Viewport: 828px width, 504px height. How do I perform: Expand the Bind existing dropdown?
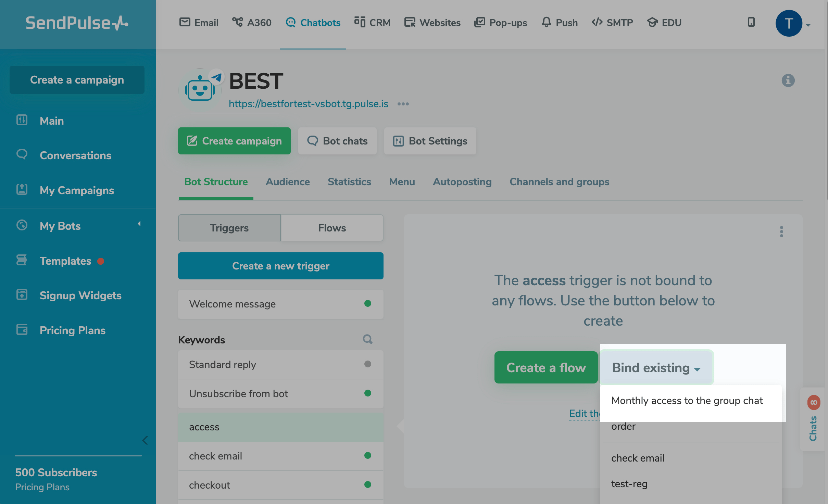pyautogui.click(x=656, y=368)
